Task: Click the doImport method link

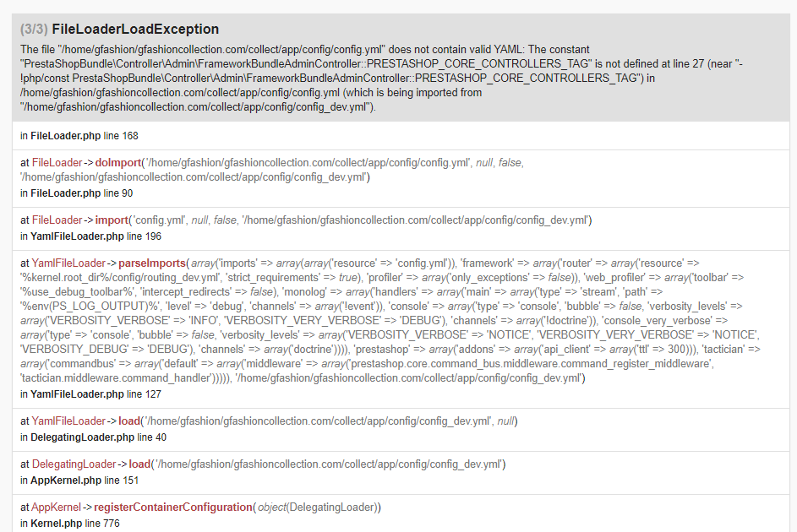Action: [x=118, y=162]
